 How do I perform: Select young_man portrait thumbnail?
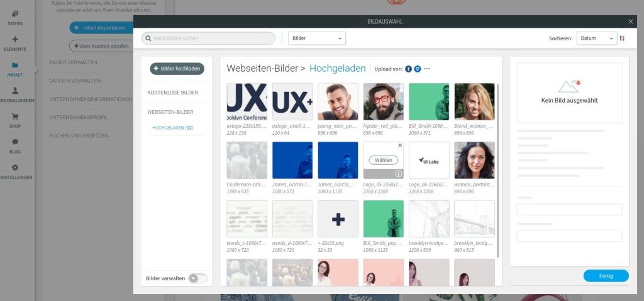click(338, 101)
